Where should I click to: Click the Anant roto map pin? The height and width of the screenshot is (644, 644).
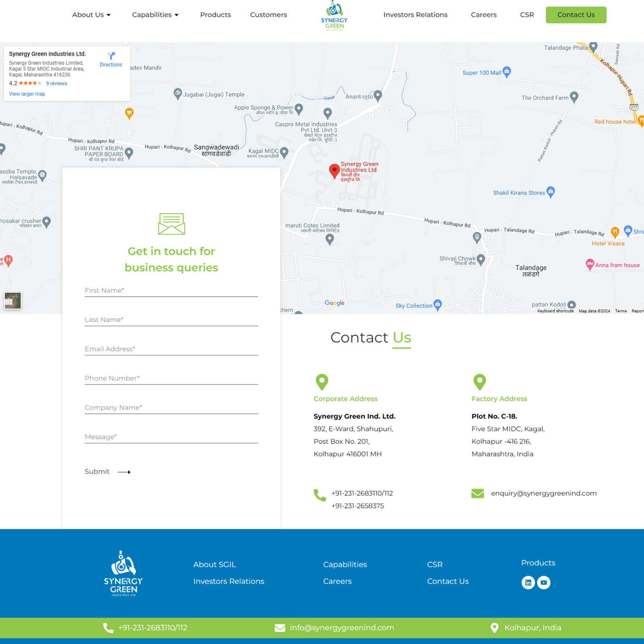coord(378,95)
